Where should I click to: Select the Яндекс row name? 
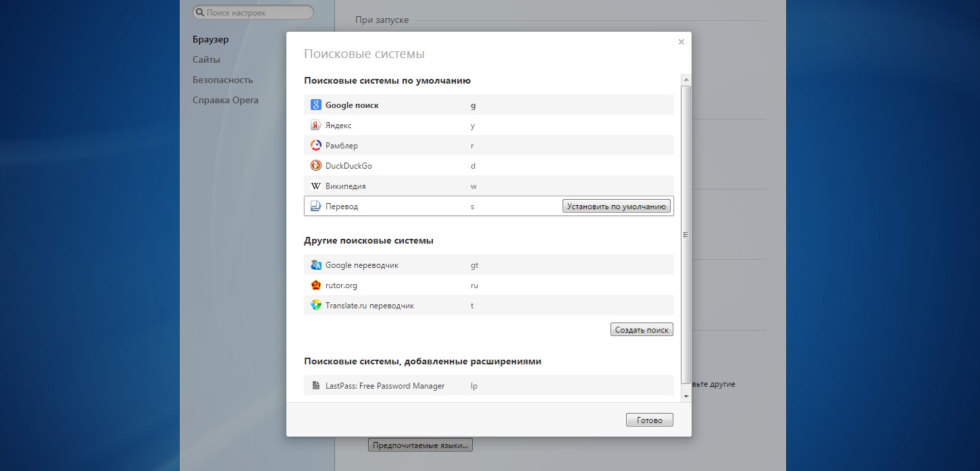[x=338, y=126]
